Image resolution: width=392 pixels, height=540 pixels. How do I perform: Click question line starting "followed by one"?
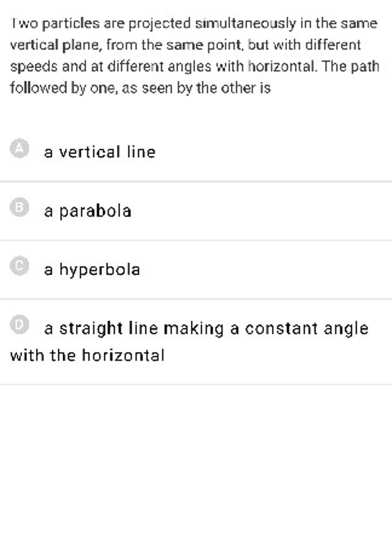pos(140,89)
